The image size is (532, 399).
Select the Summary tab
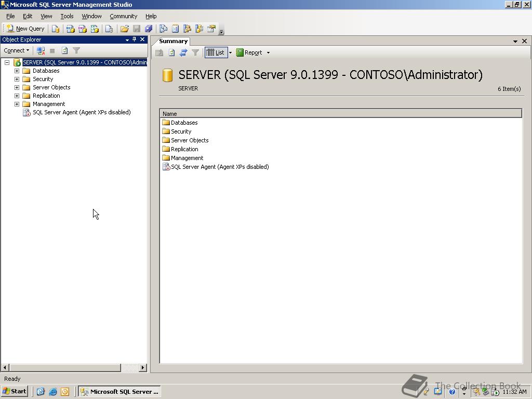(x=173, y=41)
